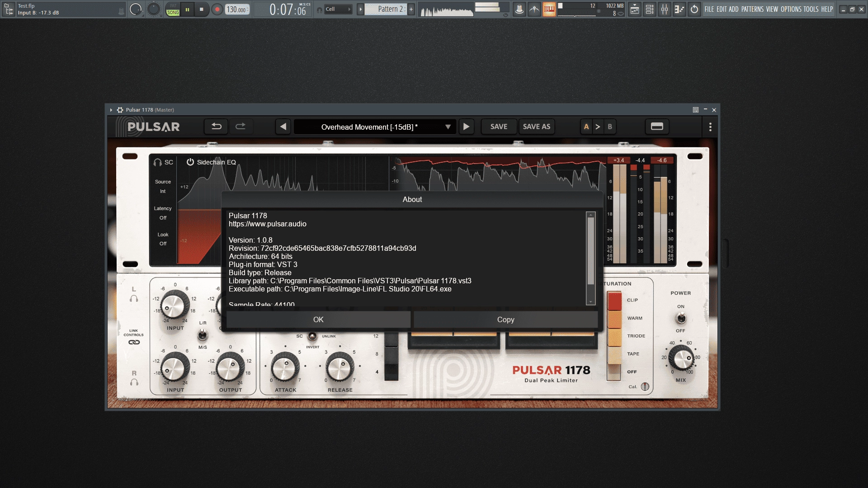Select TAPE saturation mode

click(x=614, y=355)
